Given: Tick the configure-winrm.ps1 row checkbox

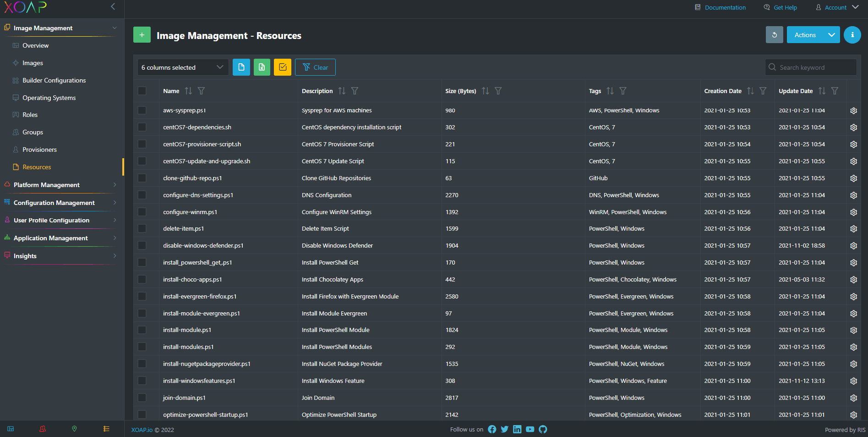Looking at the screenshot, I should click(142, 212).
